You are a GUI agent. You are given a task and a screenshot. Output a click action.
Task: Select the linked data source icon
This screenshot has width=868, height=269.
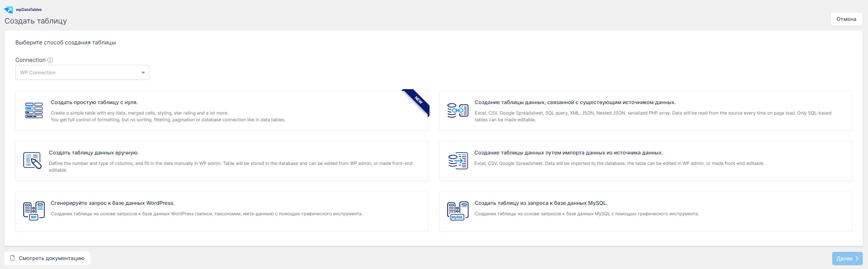coord(458,110)
